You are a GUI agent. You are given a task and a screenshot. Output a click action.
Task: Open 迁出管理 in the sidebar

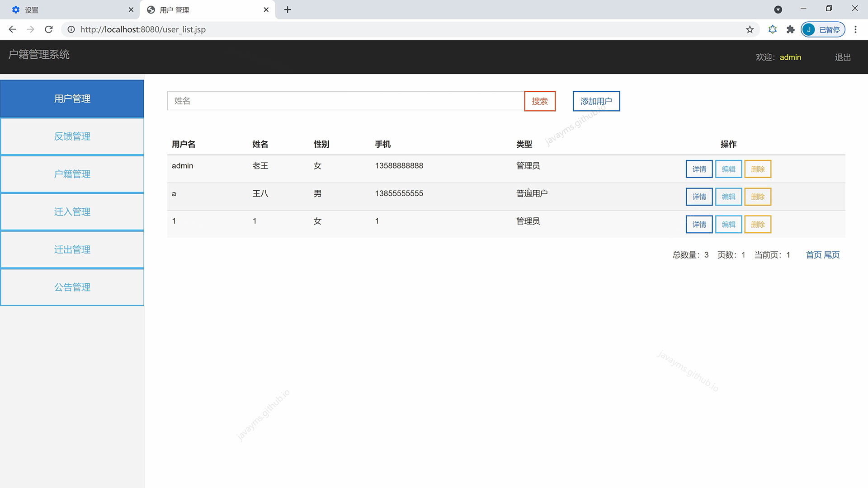click(x=72, y=249)
